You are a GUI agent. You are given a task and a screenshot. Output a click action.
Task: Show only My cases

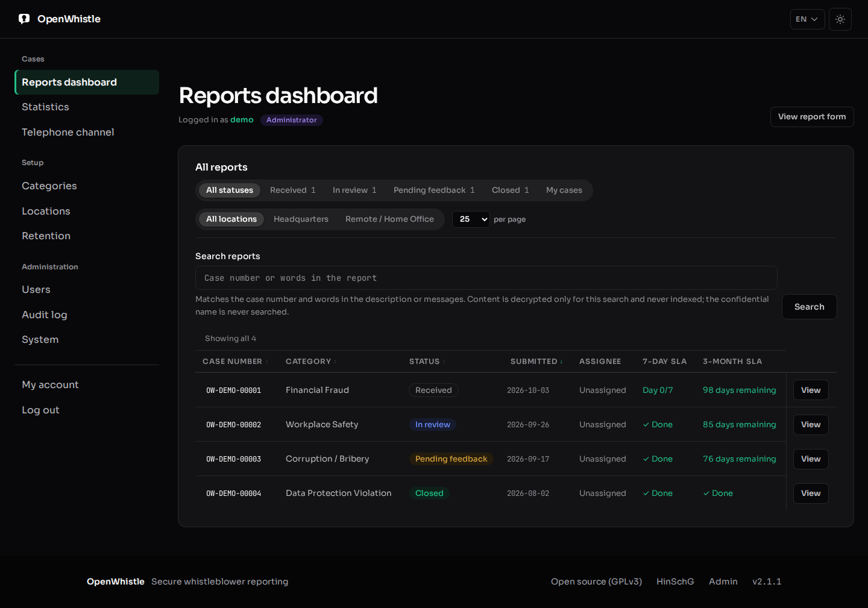click(564, 190)
